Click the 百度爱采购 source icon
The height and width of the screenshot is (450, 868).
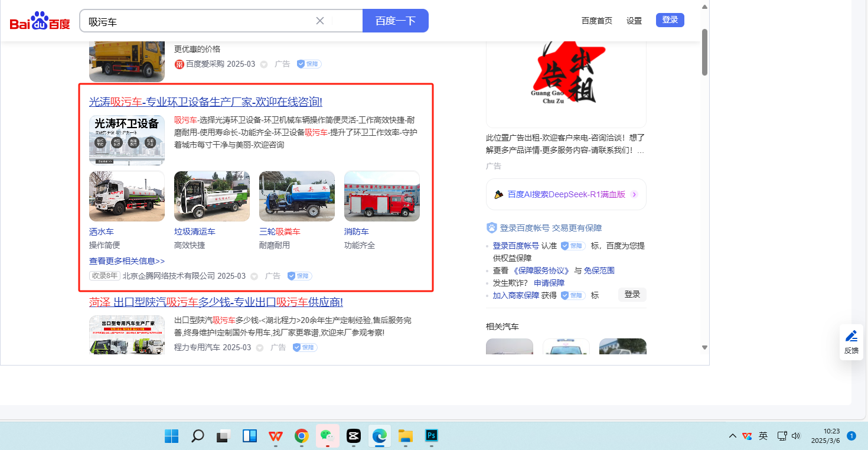point(180,64)
